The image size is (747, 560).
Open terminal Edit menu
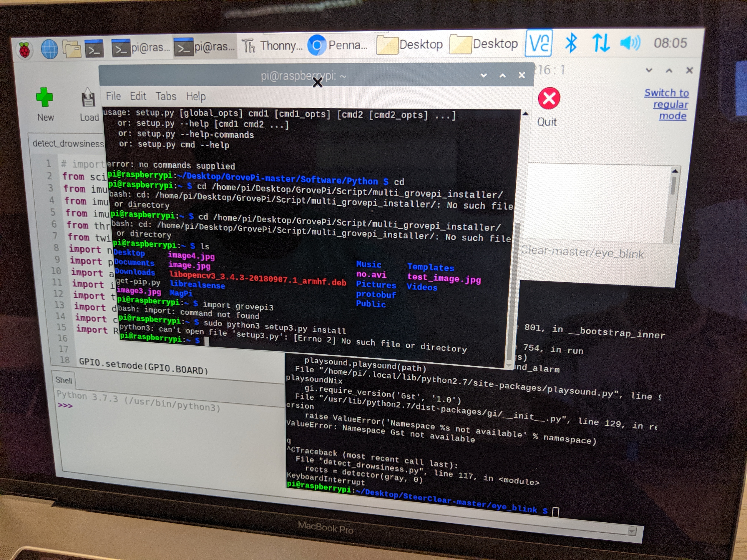point(138,96)
